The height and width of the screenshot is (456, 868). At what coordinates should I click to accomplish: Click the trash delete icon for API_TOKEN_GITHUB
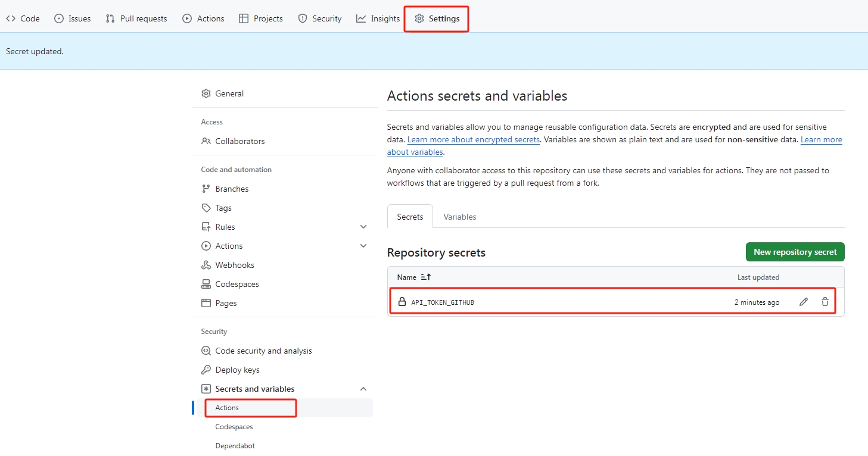tap(825, 302)
